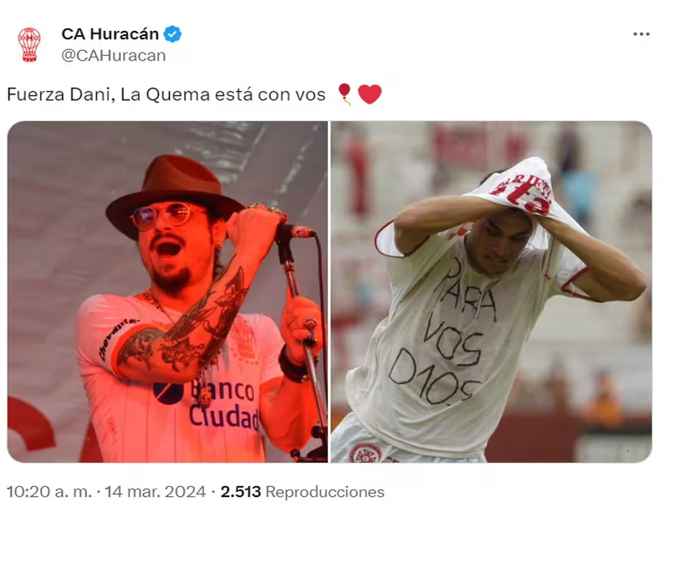Open the Huracán balloon profile avatar
The height and width of the screenshot is (567, 675).
click(29, 45)
